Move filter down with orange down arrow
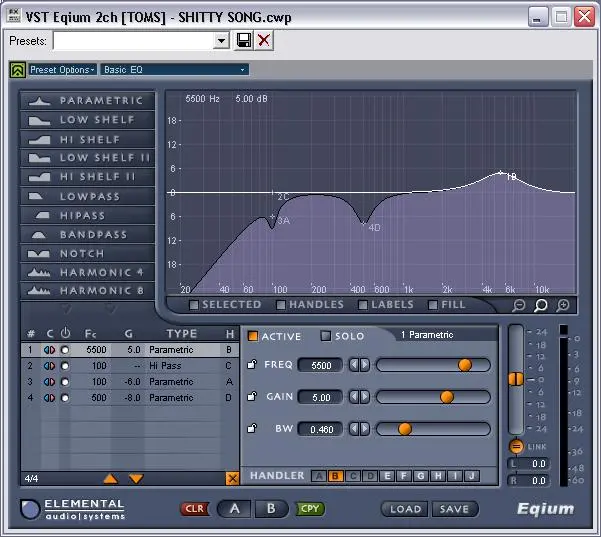This screenshot has height=537, width=601. (136, 478)
